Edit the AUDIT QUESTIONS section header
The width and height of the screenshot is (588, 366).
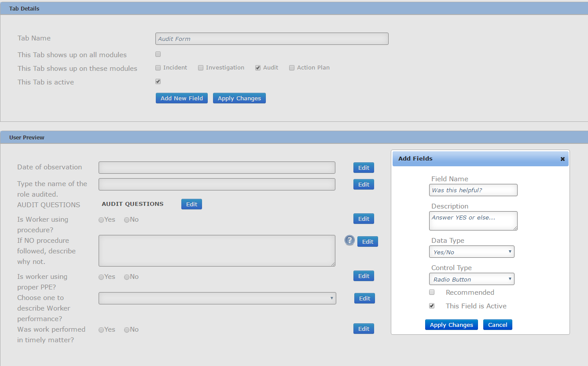(x=191, y=204)
